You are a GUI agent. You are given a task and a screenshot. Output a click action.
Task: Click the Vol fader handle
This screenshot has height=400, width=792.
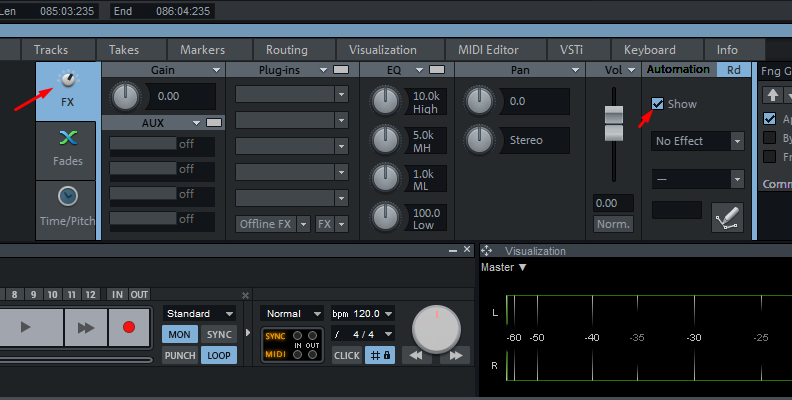[x=614, y=123]
